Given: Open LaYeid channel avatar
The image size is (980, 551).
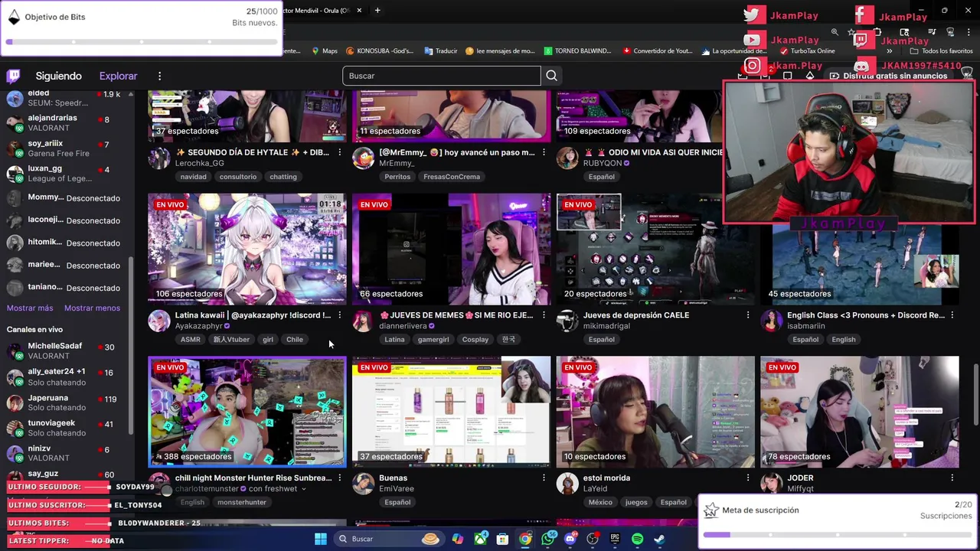Looking at the screenshot, I should 567,483.
